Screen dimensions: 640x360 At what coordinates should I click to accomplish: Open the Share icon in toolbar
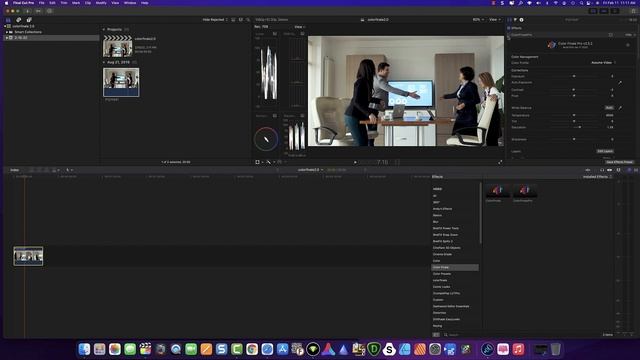click(x=633, y=11)
